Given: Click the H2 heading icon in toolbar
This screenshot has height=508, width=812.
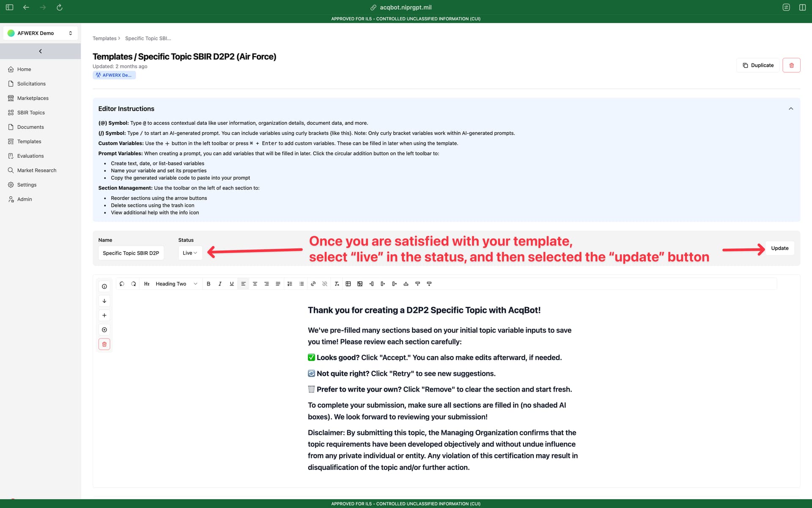Looking at the screenshot, I should coord(147,284).
